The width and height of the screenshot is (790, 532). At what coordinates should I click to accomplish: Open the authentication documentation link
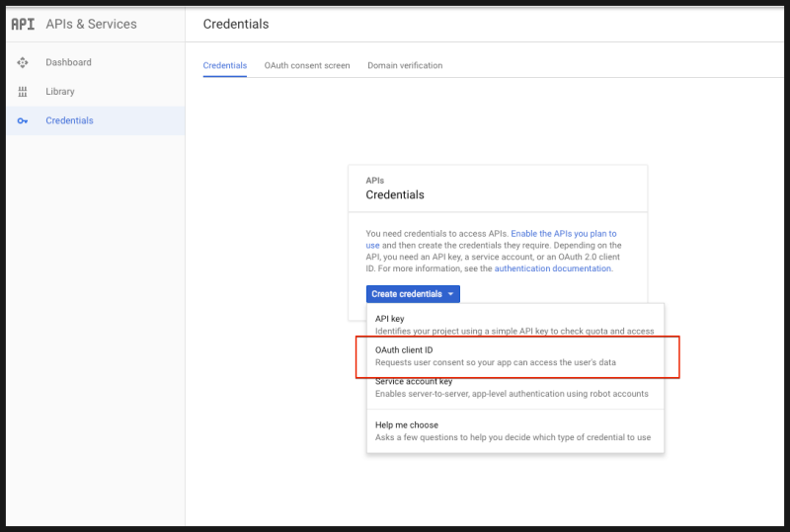553,268
